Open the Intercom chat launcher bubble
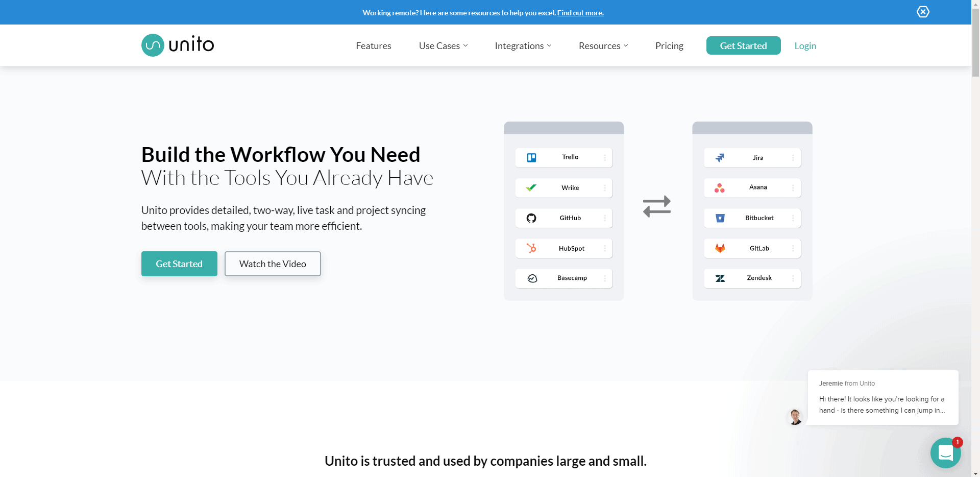 pos(945,452)
